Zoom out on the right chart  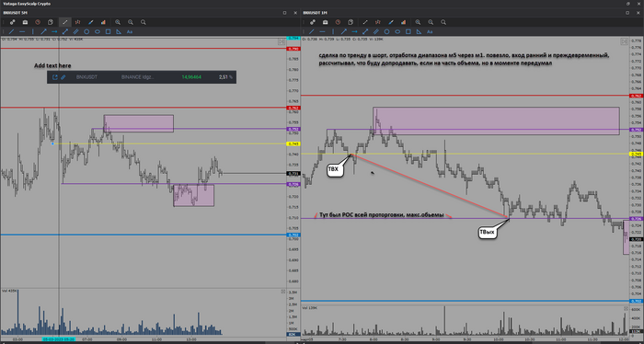(x=431, y=22)
